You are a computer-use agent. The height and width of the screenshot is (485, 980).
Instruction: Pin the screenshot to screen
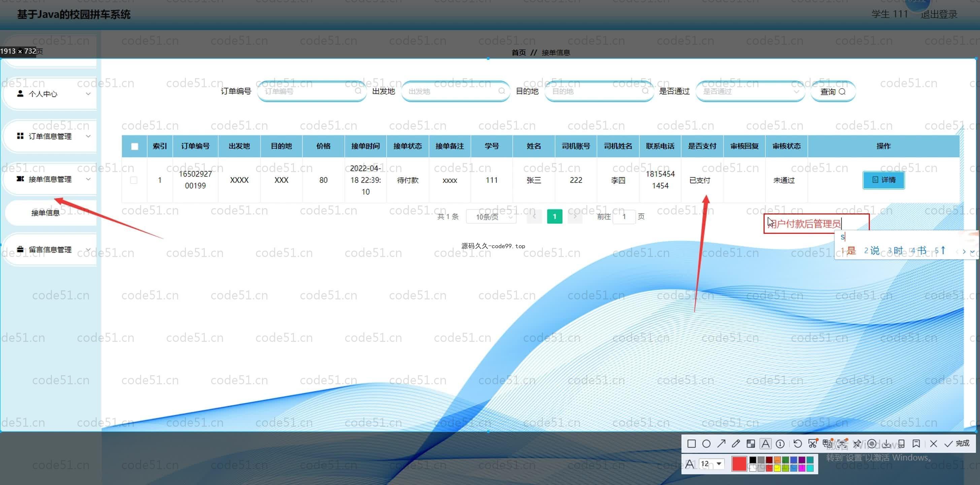tap(857, 444)
